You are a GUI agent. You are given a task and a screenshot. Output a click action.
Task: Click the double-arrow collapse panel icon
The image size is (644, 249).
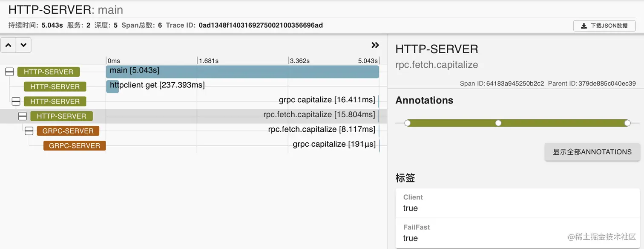(375, 45)
